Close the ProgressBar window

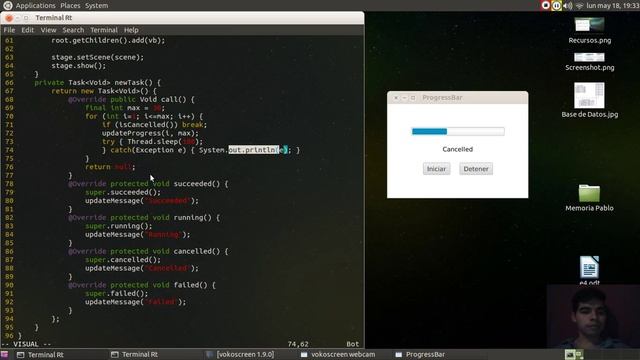(396, 98)
